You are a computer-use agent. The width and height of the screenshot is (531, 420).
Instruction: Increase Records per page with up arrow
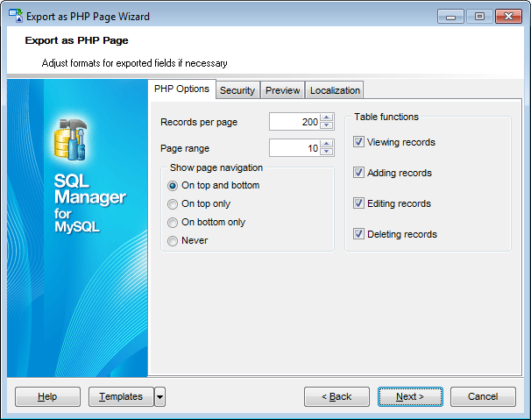point(327,118)
